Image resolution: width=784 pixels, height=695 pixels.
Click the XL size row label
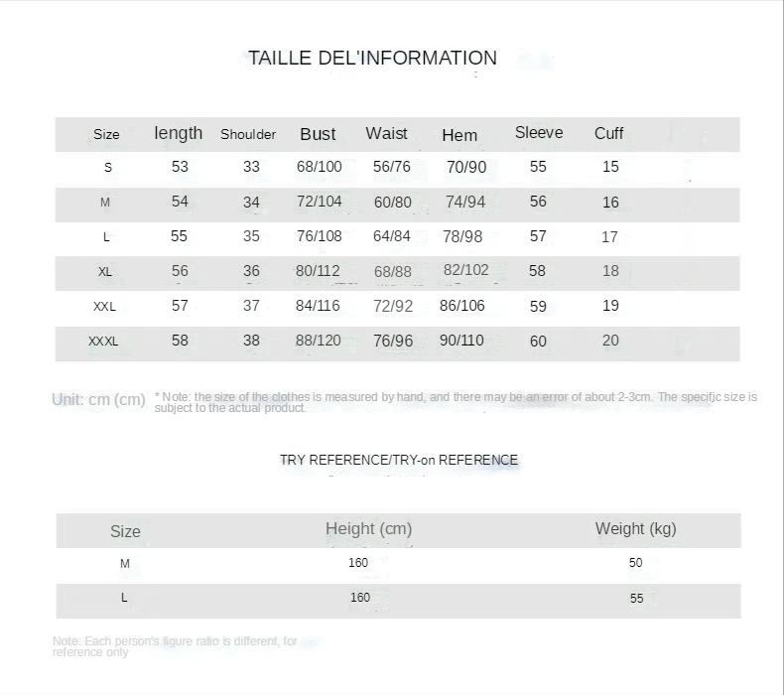[x=105, y=272]
